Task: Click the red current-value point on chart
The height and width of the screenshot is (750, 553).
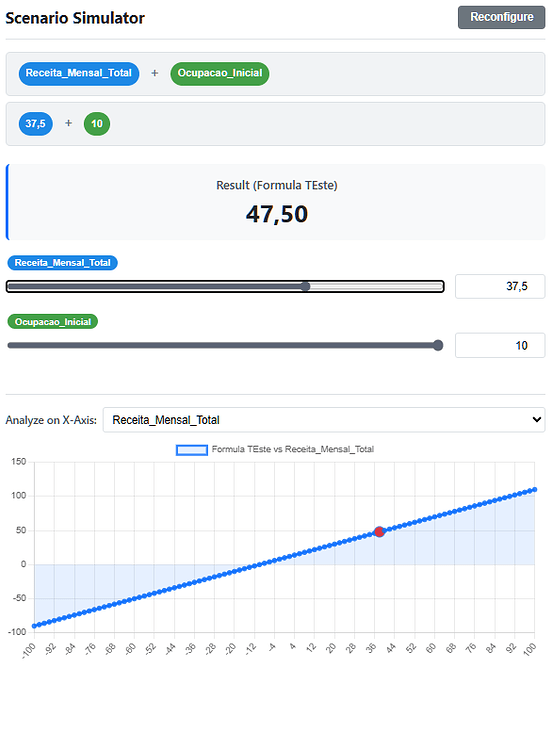Action: pyautogui.click(x=379, y=532)
